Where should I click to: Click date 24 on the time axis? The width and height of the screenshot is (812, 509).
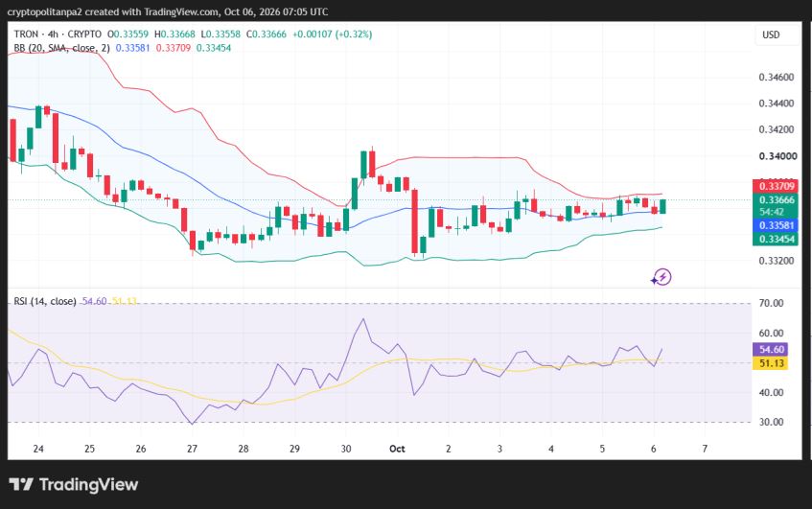point(38,449)
